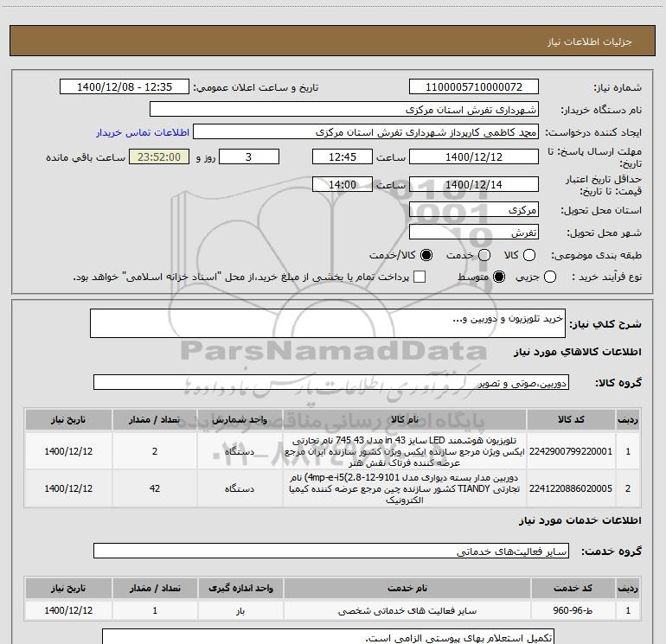The height and width of the screenshot is (644, 666).
Task: Click service code ط-96-960
Action: pyautogui.click(x=573, y=610)
